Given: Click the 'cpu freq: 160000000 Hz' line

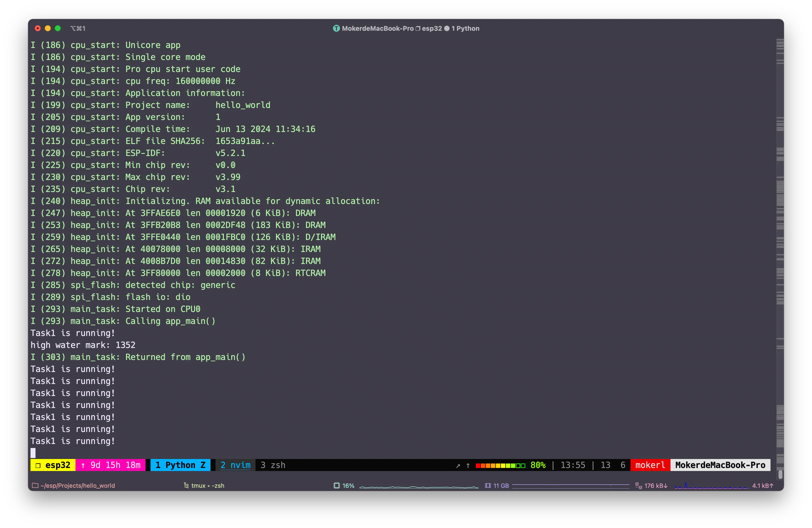Looking at the screenshot, I should (133, 81).
